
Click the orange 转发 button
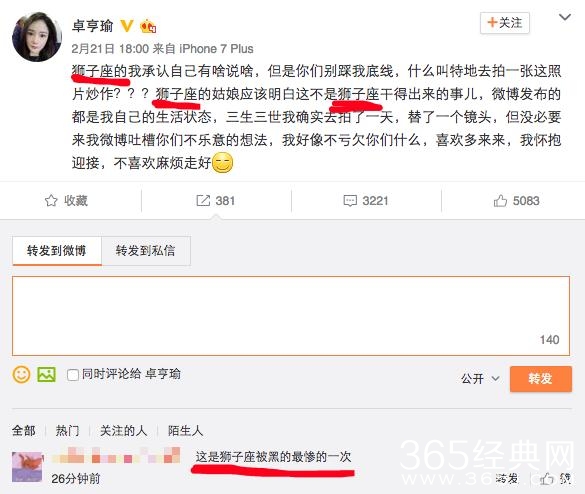click(541, 379)
